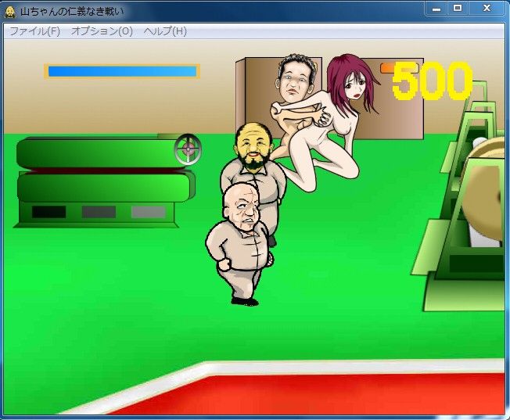Click the bearded man's face

point(253,146)
